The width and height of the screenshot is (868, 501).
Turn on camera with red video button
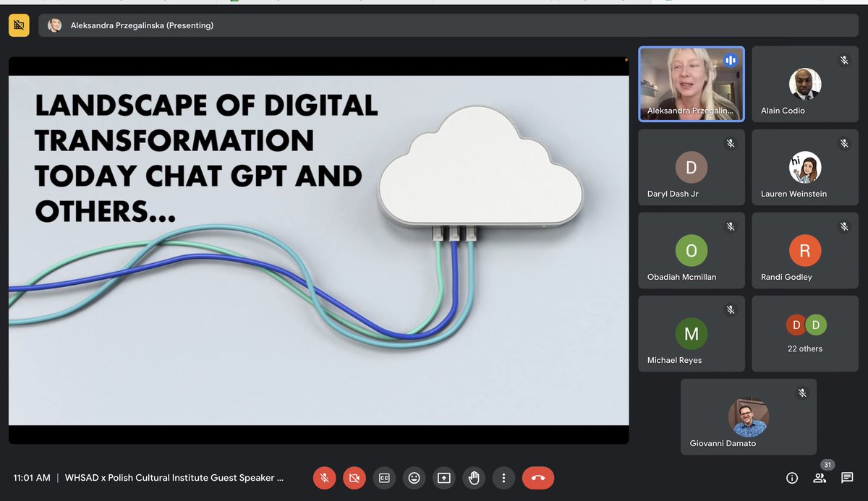click(354, 478)
